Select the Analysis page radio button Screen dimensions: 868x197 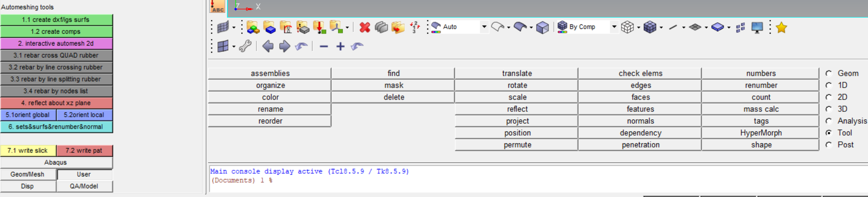pyautogui.click(x=829, y=121)
